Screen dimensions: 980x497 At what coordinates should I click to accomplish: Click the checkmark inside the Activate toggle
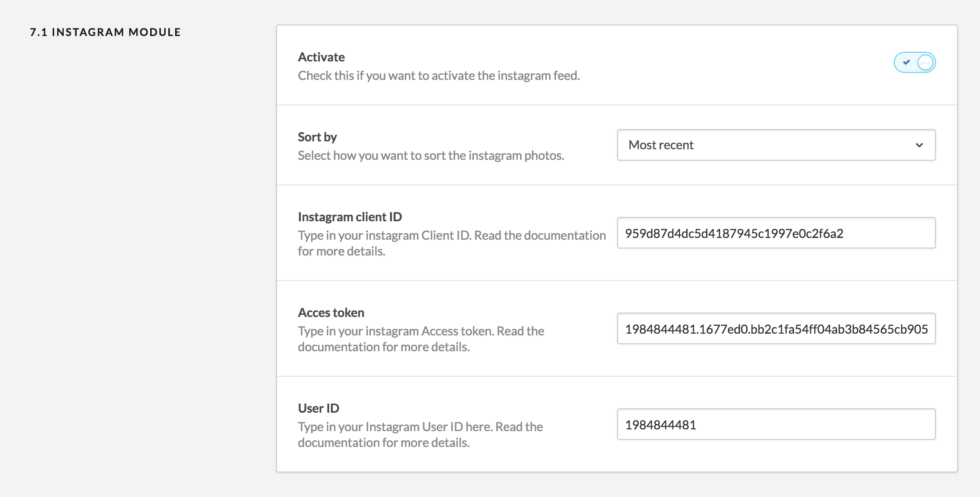[906, 62]
